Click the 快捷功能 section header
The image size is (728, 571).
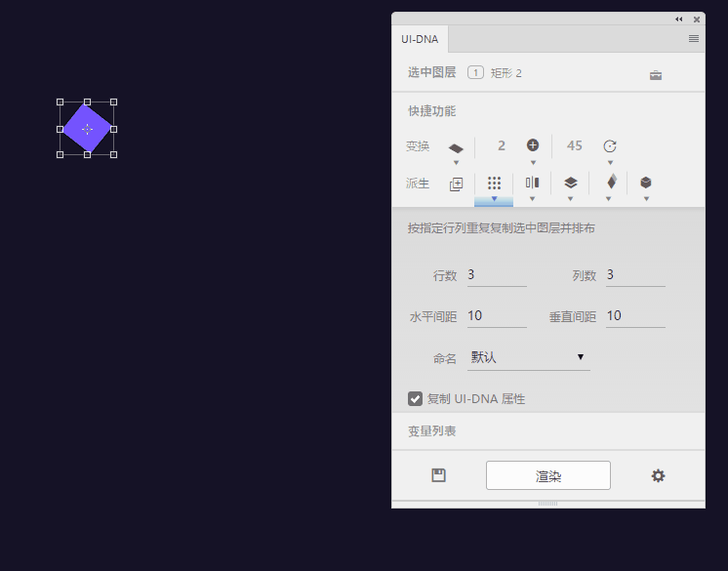(x=431, y=111)
